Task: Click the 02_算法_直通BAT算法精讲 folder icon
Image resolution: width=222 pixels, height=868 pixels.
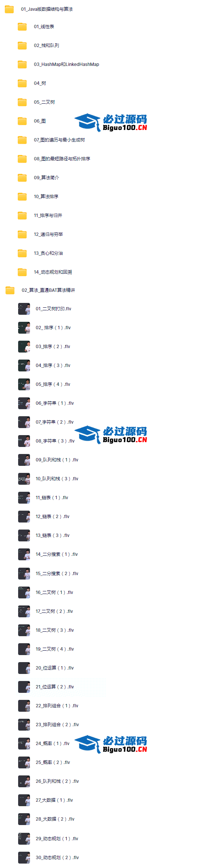Action: click(10, 290)
